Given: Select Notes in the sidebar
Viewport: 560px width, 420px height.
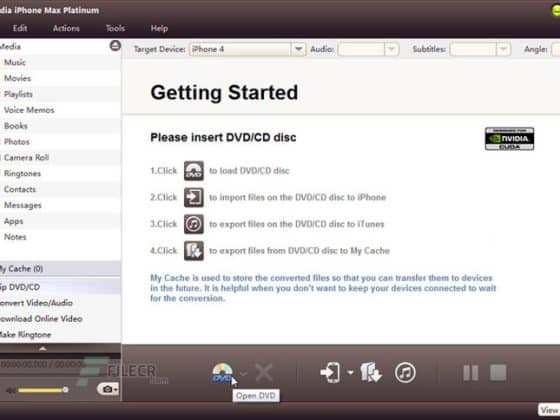Looking at the screenshot, I should (x=60, y=237).
